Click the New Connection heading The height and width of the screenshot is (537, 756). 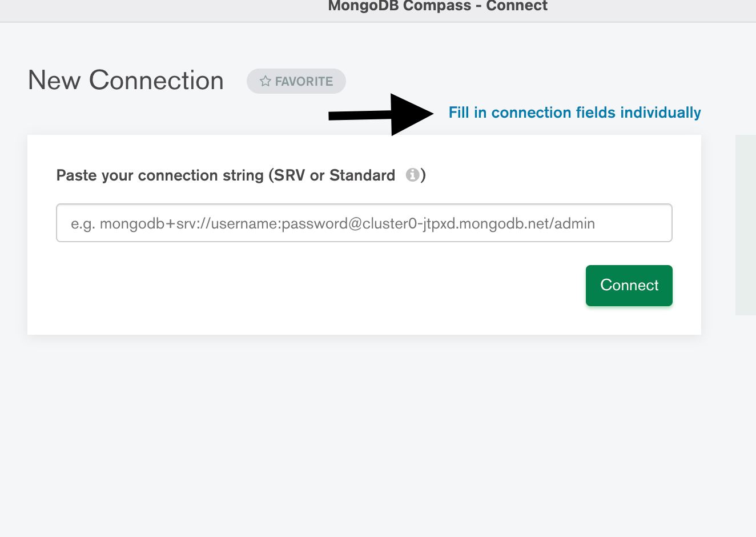[126, 80]
